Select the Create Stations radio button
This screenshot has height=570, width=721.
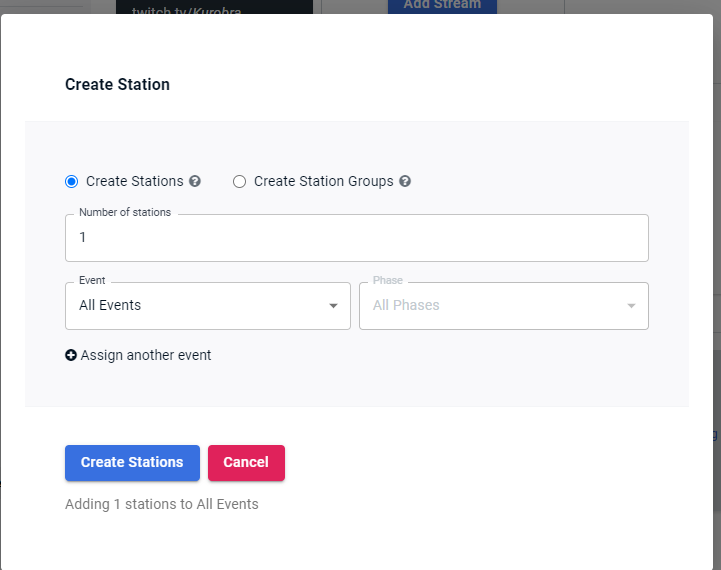(71, 182)
